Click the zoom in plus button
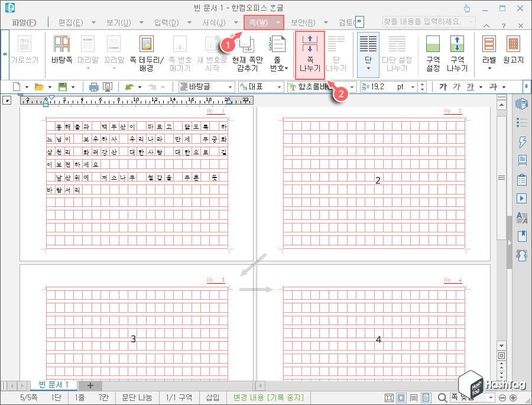Viewport: 532px width, 405px height. (x=513, y=398)
